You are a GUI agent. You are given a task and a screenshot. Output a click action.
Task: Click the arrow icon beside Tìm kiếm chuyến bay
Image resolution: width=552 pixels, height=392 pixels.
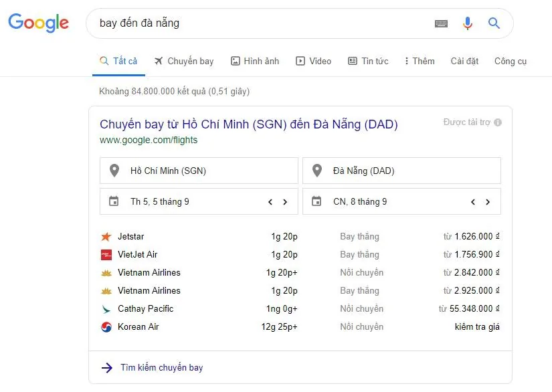click(x=107, y=368)
